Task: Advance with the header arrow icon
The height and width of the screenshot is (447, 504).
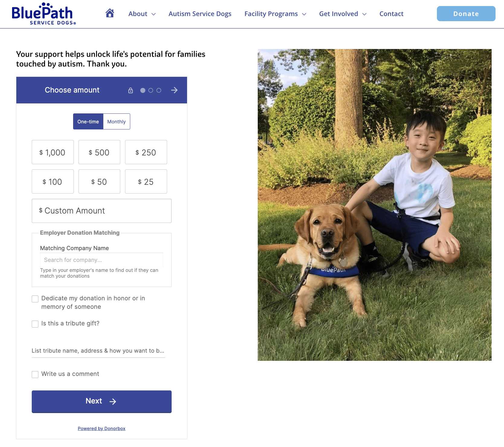Action: click(x=174, y=90)
